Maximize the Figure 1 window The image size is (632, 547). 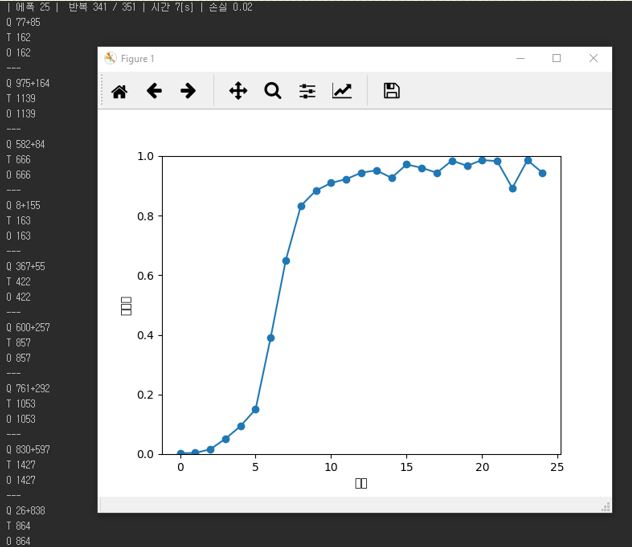(x=557, y=58)
